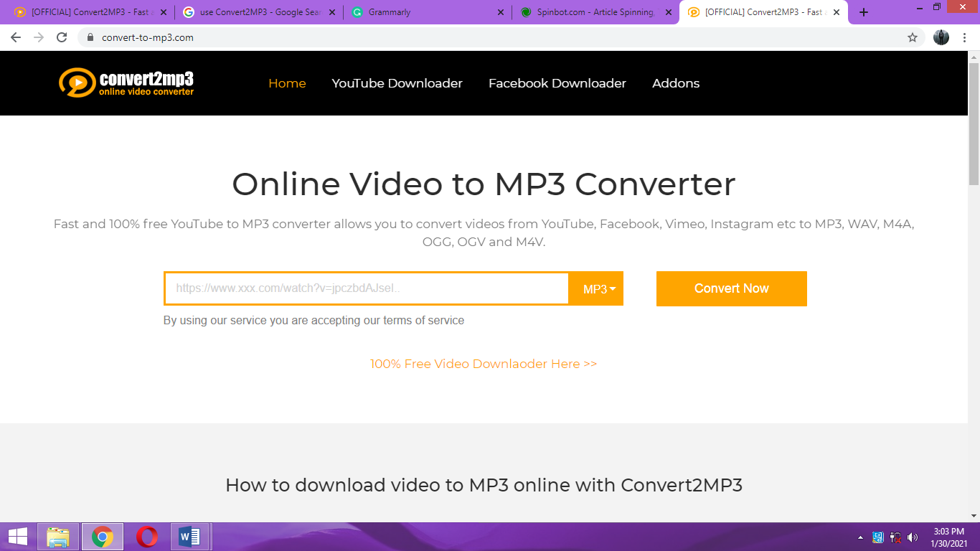Open the Windows Start button
Image resolution: width=980 pixels, height=551 pixels.
(18, 537)
